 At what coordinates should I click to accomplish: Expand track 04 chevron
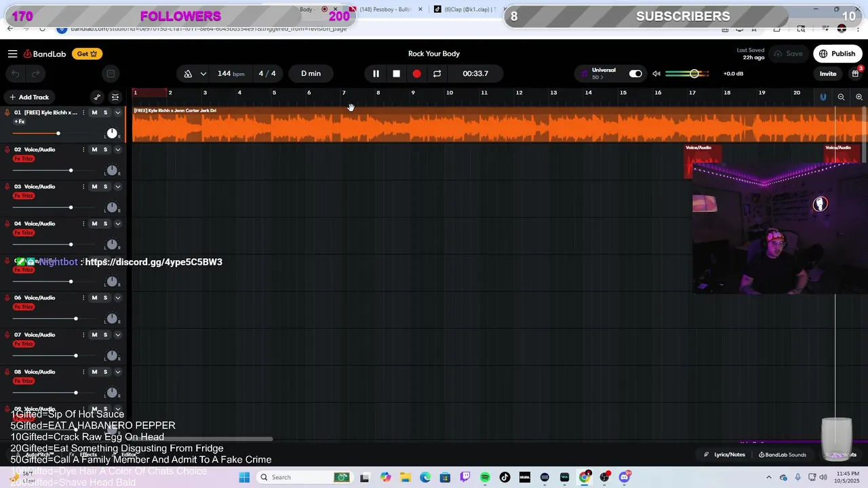[x=117, y=224]
